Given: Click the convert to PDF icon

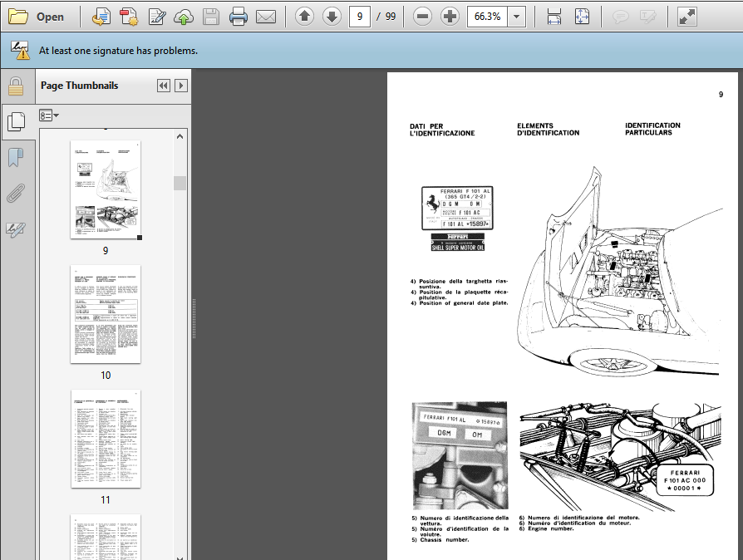Looking at the screenshot, I should (x=101, y=17).
